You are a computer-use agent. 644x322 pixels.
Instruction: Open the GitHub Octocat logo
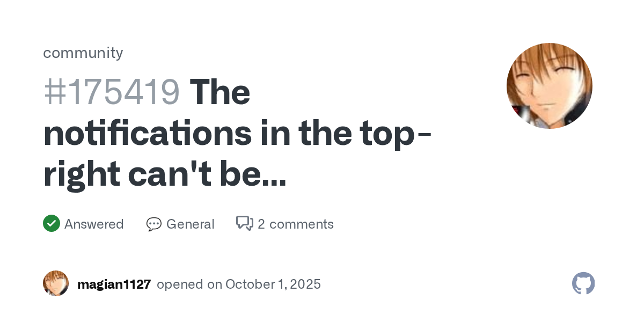point(583,283)
